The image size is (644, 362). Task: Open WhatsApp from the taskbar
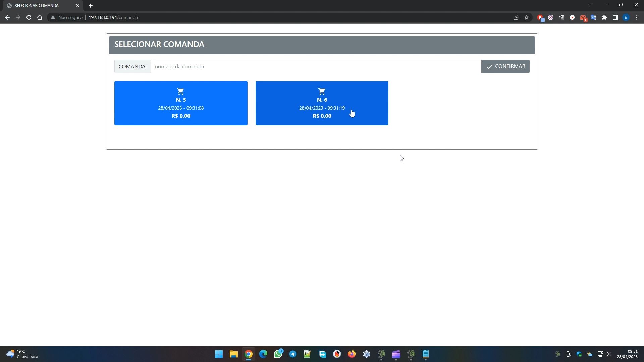coord(278,354)
